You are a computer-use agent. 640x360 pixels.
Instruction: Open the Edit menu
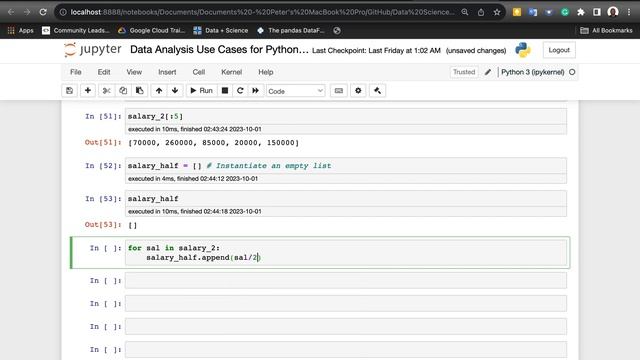tap(104, 72)
